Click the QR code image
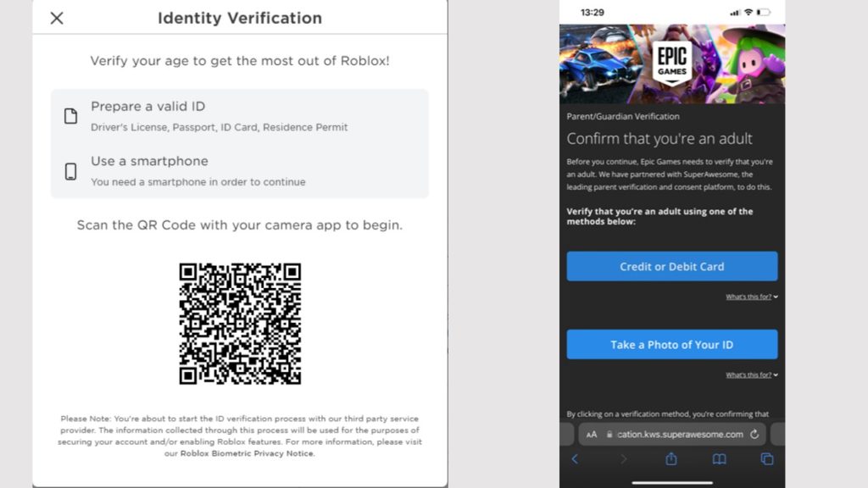This screenshot has height=488, width=868. point(240,324)
